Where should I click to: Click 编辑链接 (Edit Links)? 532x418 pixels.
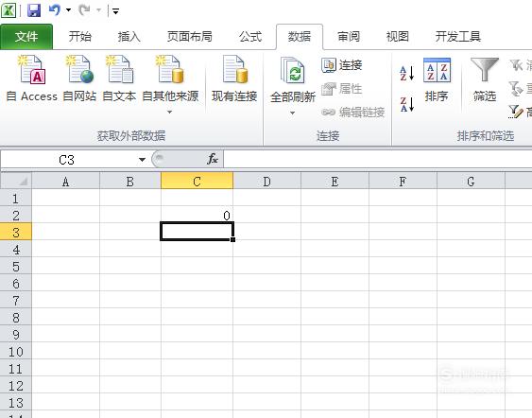(352, 112)
